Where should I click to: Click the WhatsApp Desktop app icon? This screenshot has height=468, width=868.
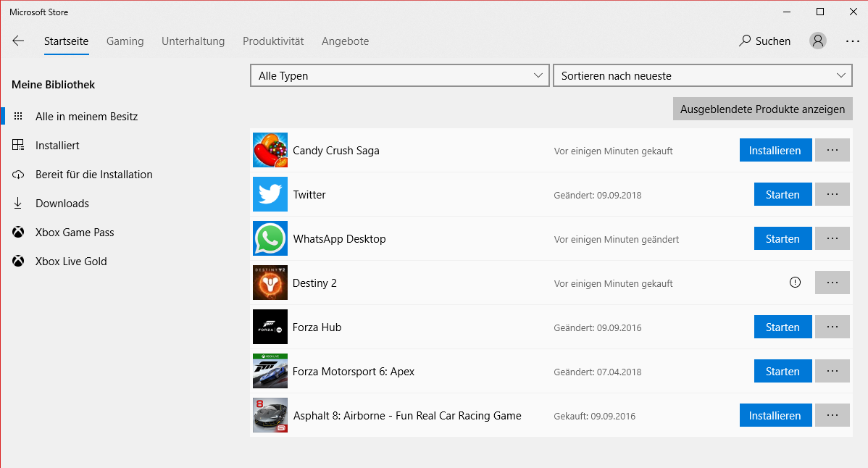(270, 238)
